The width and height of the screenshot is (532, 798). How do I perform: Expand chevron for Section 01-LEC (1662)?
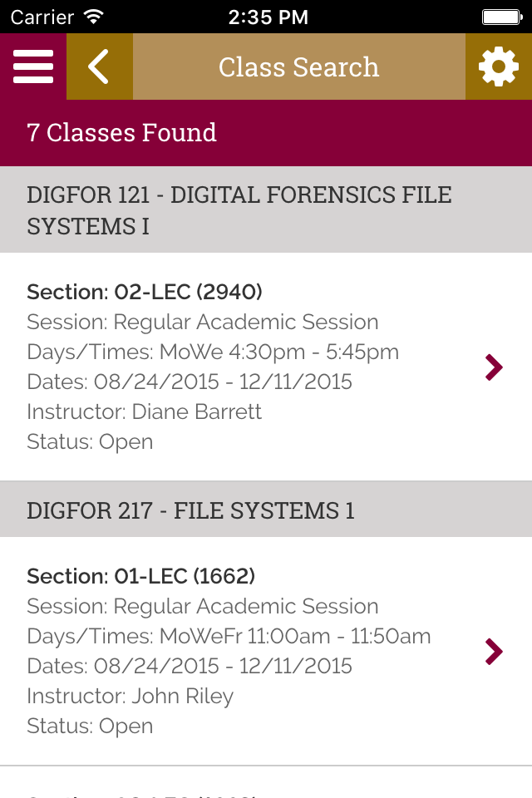pyautogui.click(x=494, y=651)
